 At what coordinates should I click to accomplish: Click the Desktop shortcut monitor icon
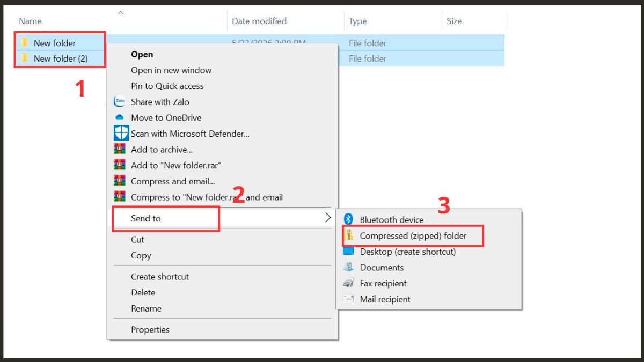click(x=349, y=252)
